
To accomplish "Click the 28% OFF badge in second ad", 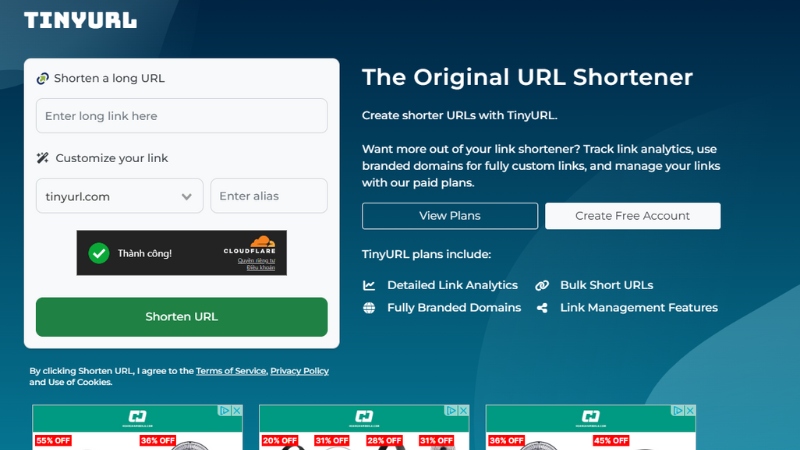I will click(x=384, y=440).
